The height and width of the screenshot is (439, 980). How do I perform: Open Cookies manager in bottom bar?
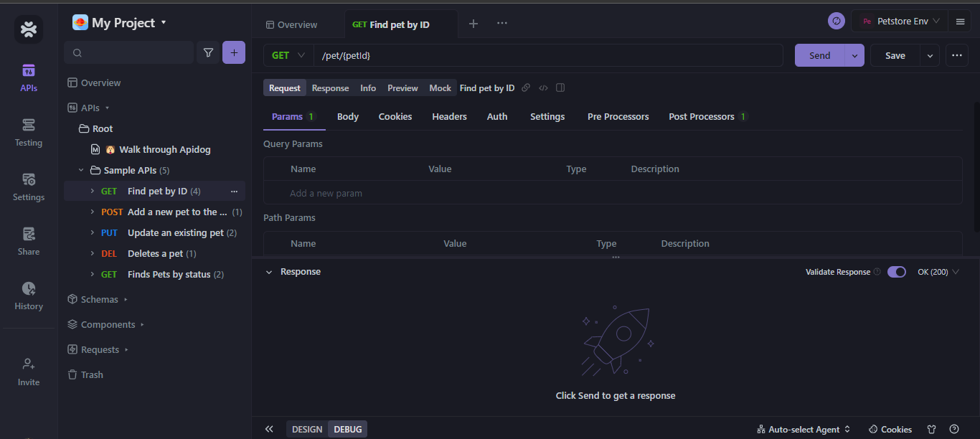click(890, 429)
